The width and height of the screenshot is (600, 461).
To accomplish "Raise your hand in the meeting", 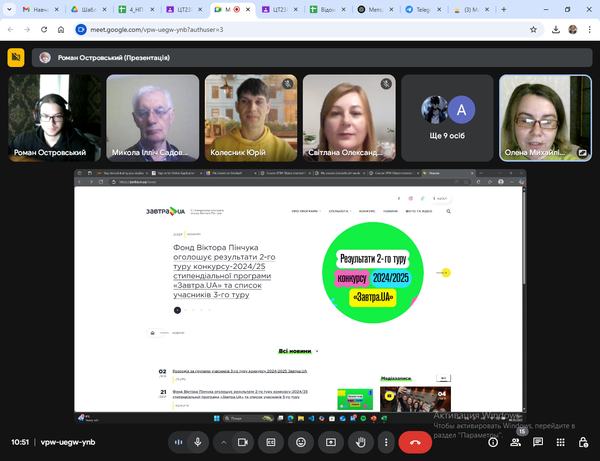I will coord(359,441).
